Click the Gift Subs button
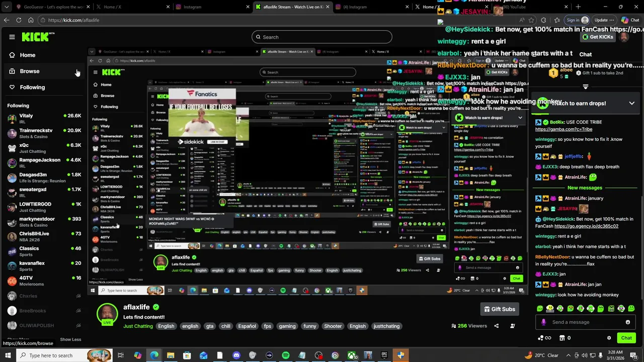The image size is (644, 362). (x=500, y=309)
